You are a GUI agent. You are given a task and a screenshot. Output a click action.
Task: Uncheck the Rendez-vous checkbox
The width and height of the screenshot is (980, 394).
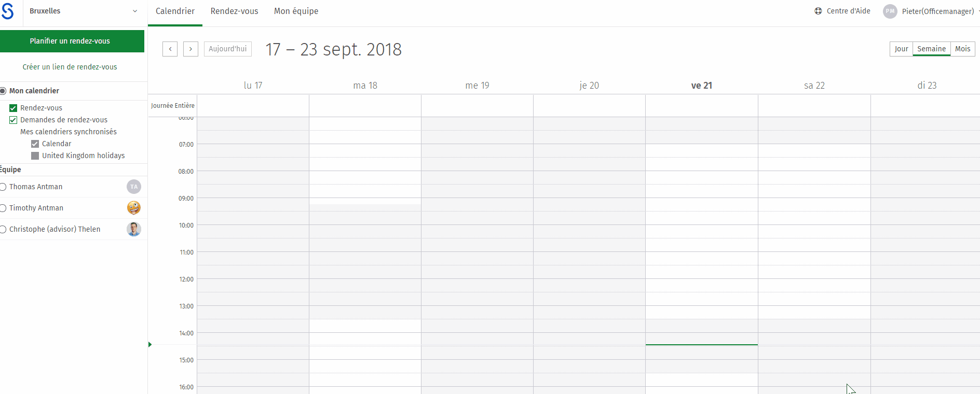click(x=13, y=108)
